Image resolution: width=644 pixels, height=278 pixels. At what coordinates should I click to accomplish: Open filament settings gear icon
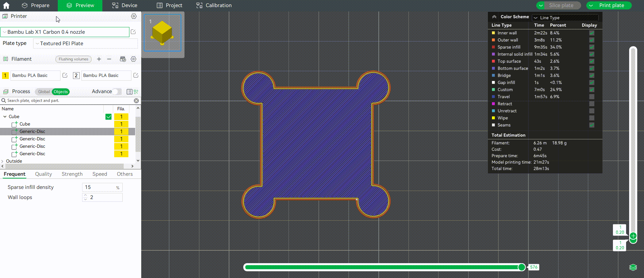point(133,59)
